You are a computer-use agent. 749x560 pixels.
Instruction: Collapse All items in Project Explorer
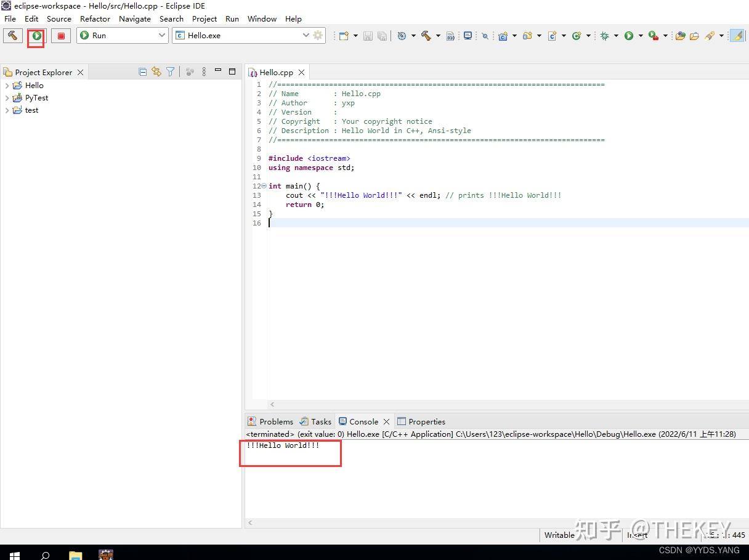click(x=142, y=71)
